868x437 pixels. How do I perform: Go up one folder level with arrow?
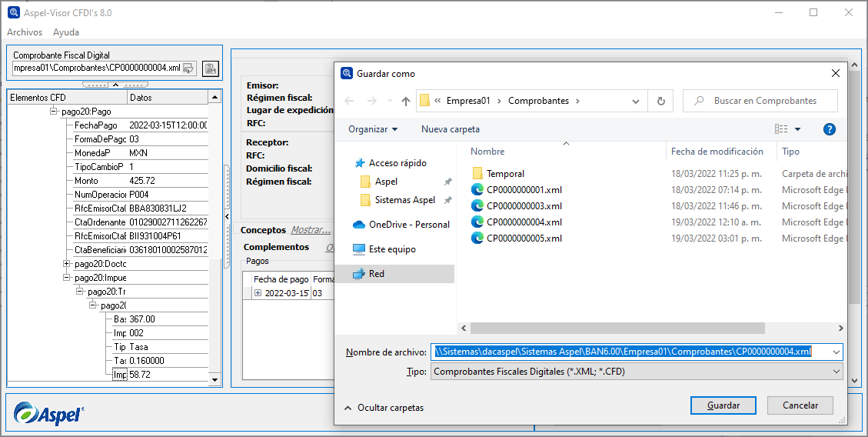[x=406, y=101]
